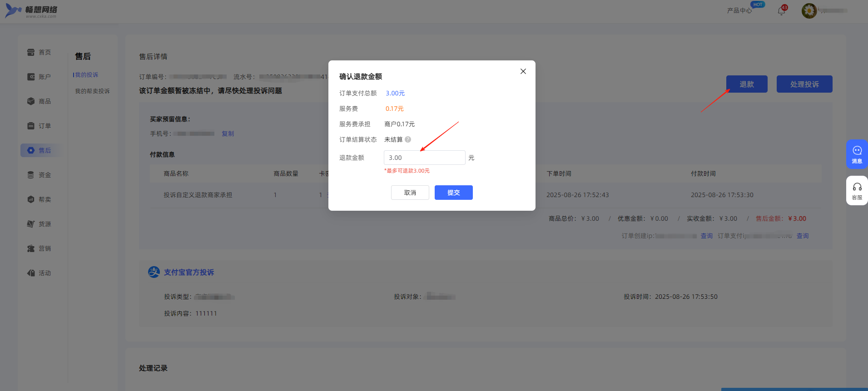The image size is (868, 391).
Task: Click the help icon beside 未结算
Action: 408,139
